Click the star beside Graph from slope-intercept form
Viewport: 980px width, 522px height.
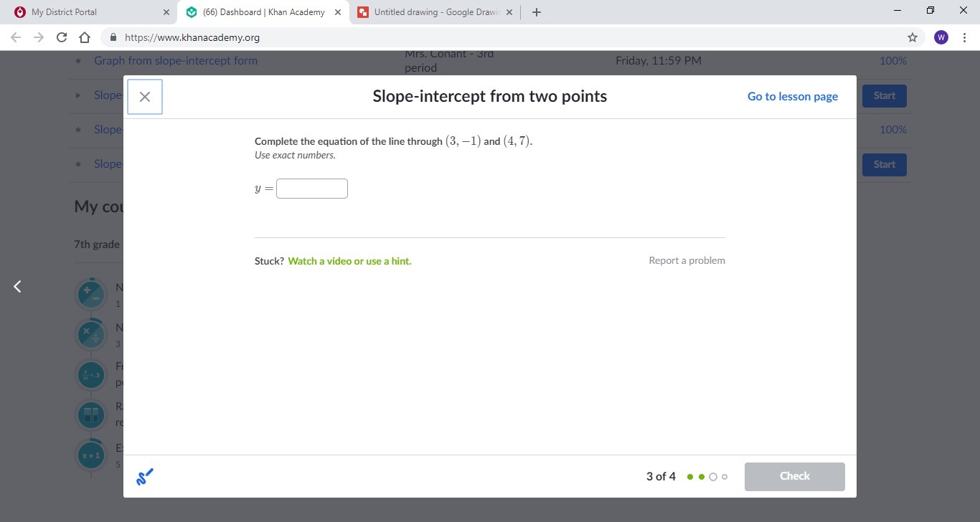pyautogui.click(x=78, y=61)
